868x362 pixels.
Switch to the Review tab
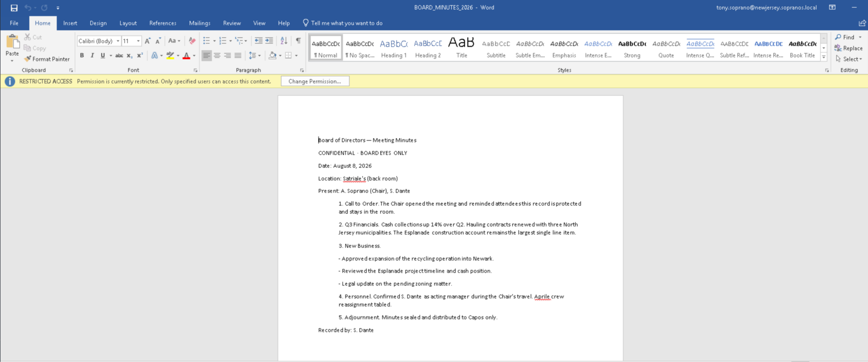coord(232,23)
